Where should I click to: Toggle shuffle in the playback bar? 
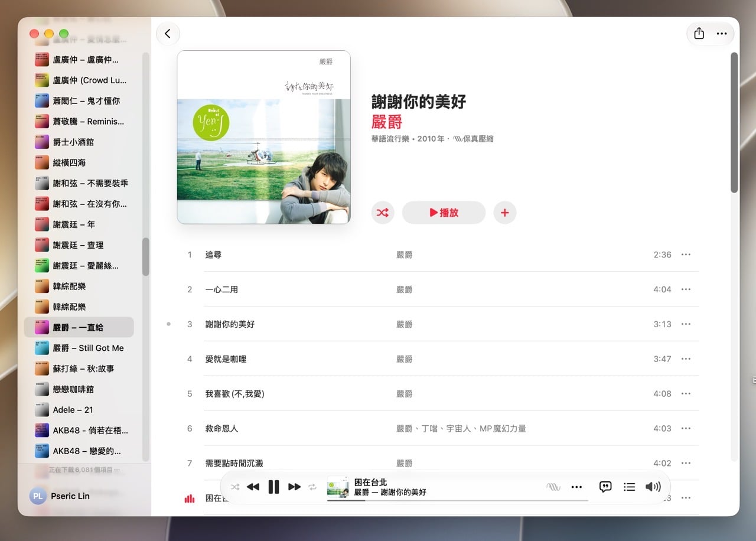[x=235, y=487]
